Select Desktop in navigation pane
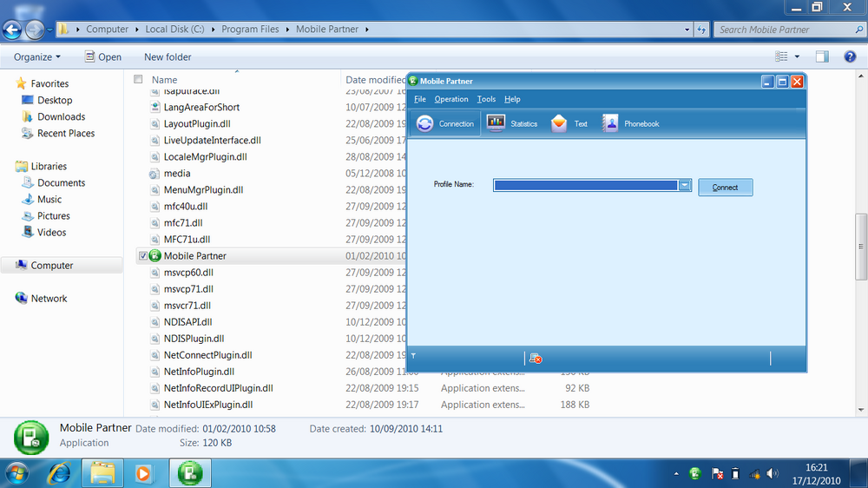 [55, 100]
